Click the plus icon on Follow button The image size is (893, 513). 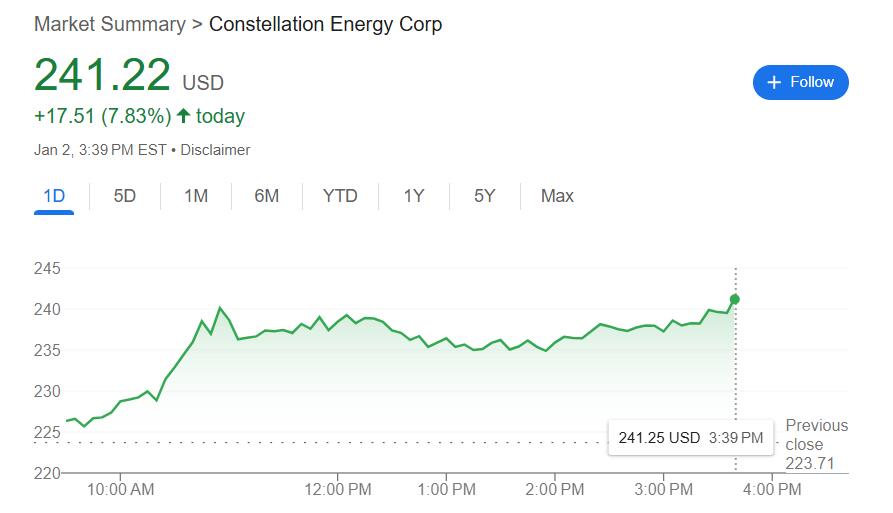pyautogui.click(x=774, y=82)
